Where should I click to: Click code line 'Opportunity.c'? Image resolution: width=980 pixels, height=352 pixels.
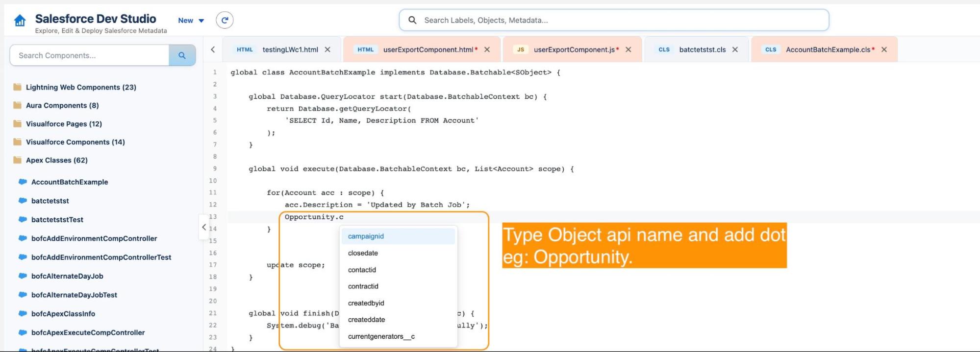click(x=314, y=217)
